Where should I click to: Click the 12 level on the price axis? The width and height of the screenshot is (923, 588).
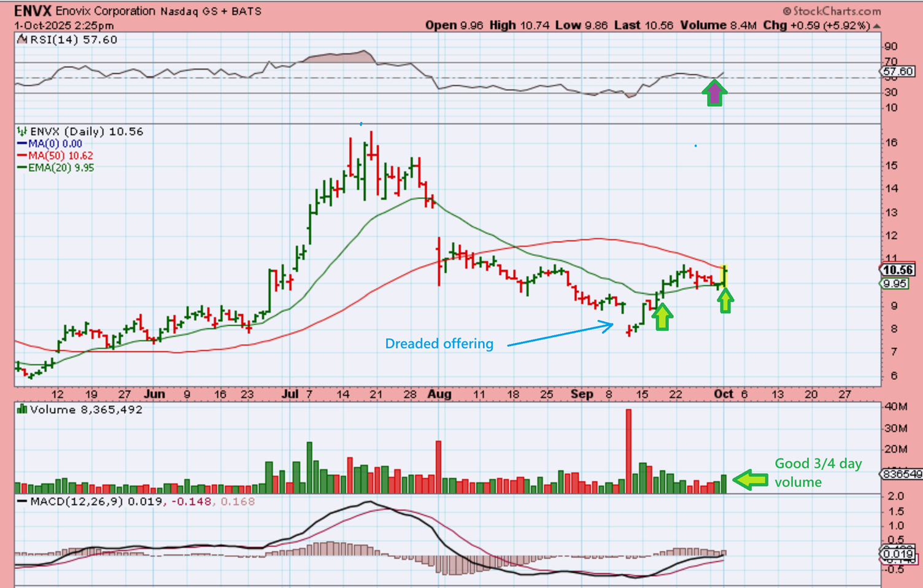[x=891, y=236]
